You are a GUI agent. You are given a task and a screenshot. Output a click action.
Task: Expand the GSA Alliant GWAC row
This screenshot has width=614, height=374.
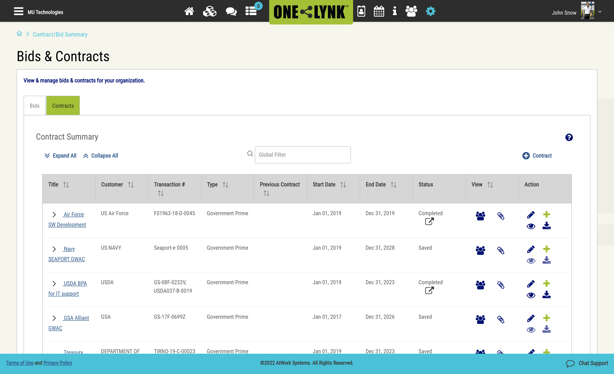(x=54, y=318)
